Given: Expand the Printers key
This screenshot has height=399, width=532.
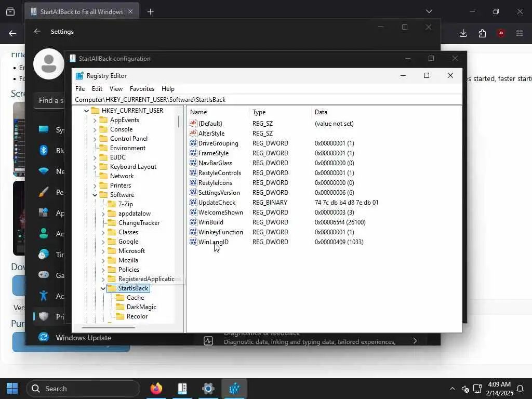Looking at the screenshot, I should (x=95, y=185).
